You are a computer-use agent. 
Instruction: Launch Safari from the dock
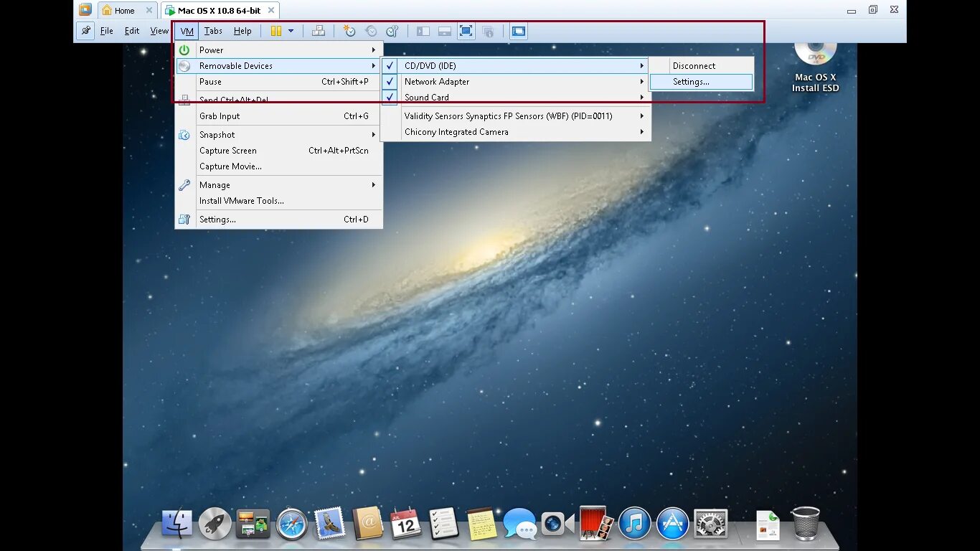pos(292,524)
